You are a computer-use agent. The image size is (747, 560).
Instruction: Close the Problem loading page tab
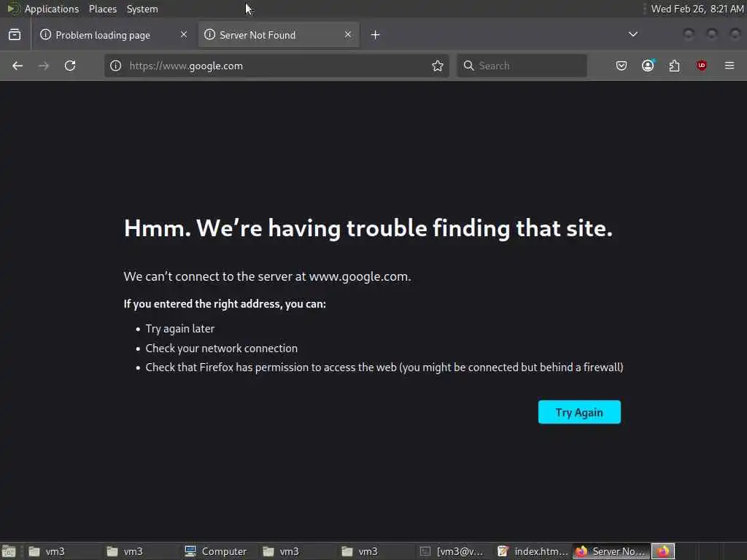click(184, 34)
